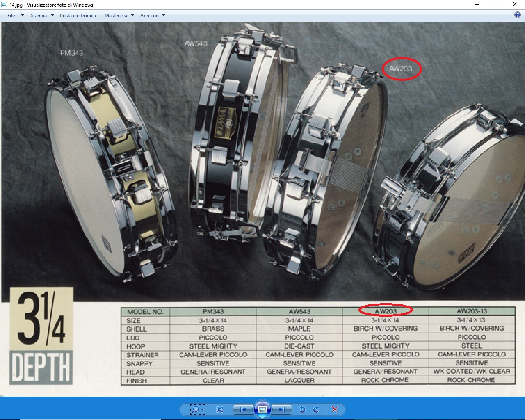Click the MODEL NO. table header cell

point(145,312)
